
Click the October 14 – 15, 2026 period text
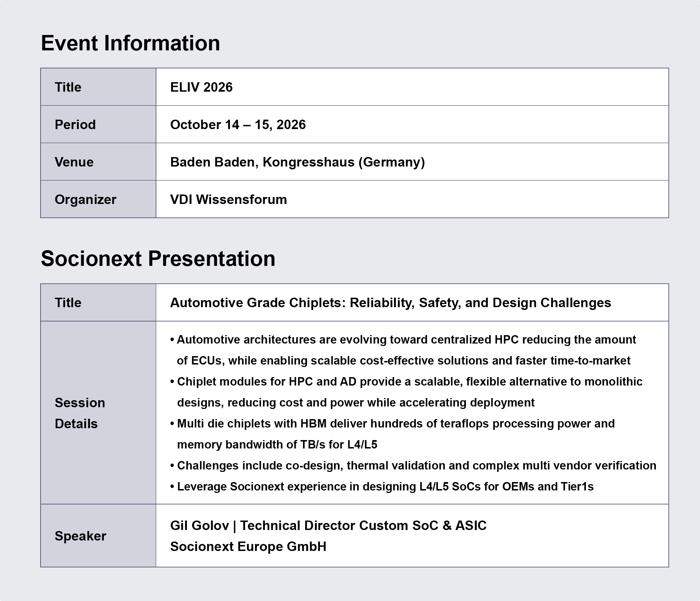tap(238, 125)
